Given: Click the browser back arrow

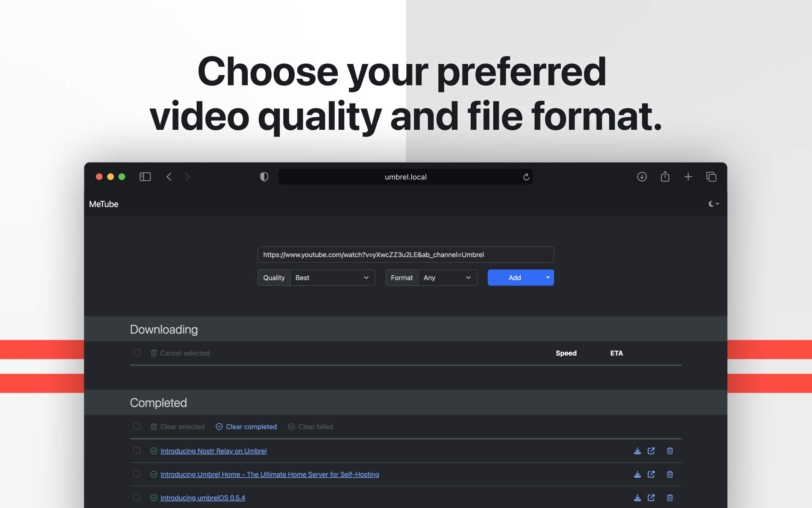Looking at the screenshot, I should pos(169,176).
